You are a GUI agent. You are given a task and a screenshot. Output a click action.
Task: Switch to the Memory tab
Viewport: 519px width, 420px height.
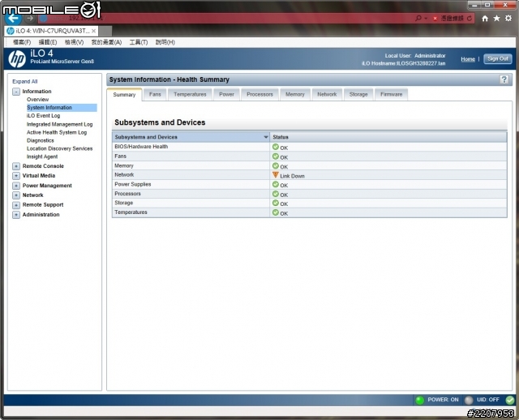(x=295, y=94)
